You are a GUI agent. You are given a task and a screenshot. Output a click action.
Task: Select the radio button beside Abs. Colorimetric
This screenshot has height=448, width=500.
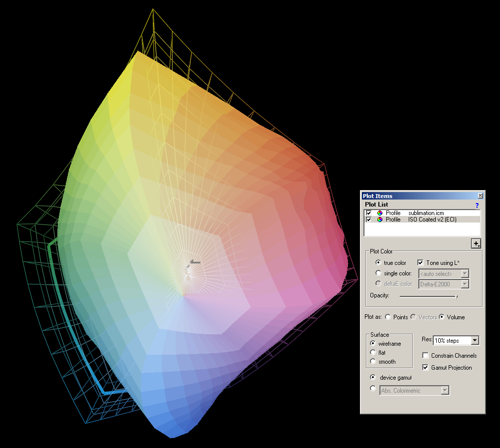pyautogui.click(x=373, y=389)
